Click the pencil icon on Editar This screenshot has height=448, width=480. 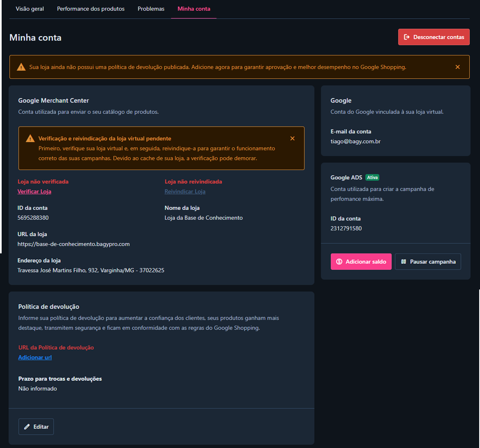click(27, 427)
